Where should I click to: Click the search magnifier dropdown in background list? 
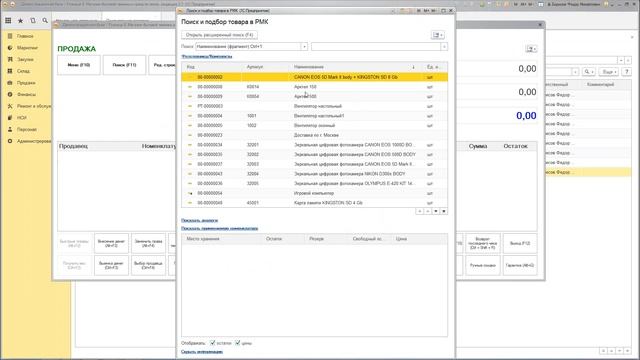tap(588, 72)
